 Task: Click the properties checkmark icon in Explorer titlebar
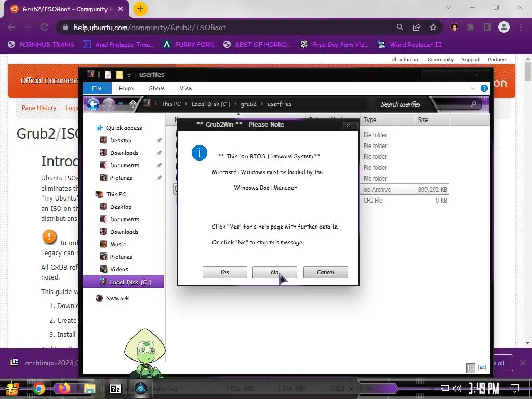click(x=108, y=75)
